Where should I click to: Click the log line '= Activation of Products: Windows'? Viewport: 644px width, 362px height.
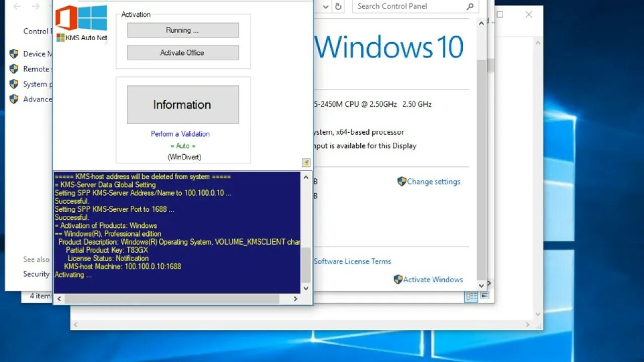click(x=106, y=226)
